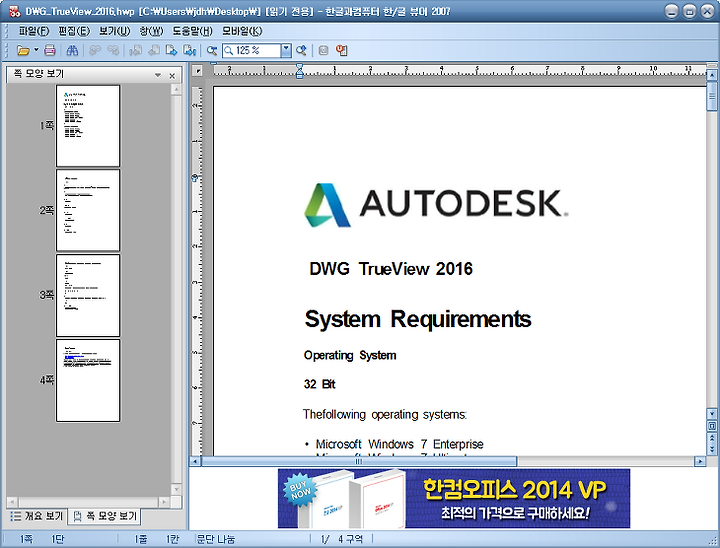Expand the open-file dropdown arrow
This screenshot has height=548, width=720.
(36, 50)
